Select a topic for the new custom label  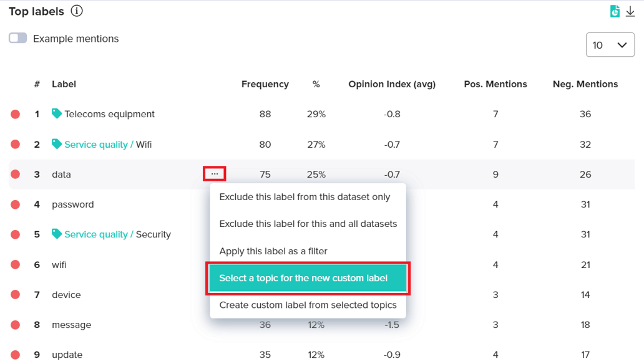tap(303, 278)
